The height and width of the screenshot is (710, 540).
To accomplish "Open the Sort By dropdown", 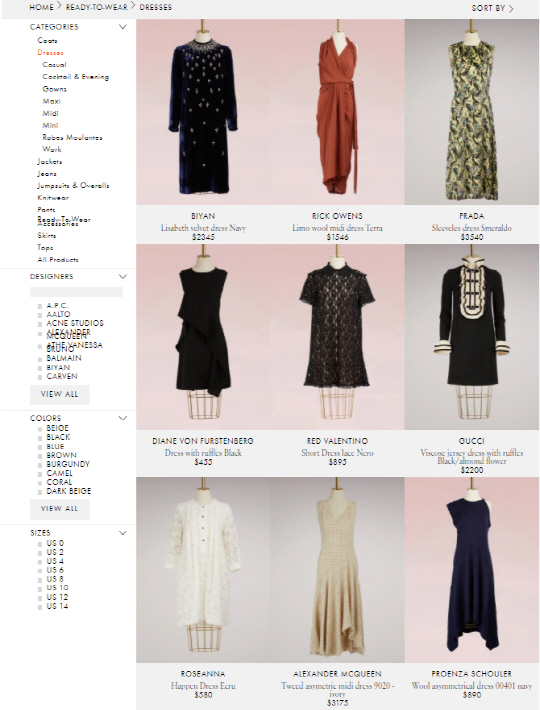I will click(492, 8).
